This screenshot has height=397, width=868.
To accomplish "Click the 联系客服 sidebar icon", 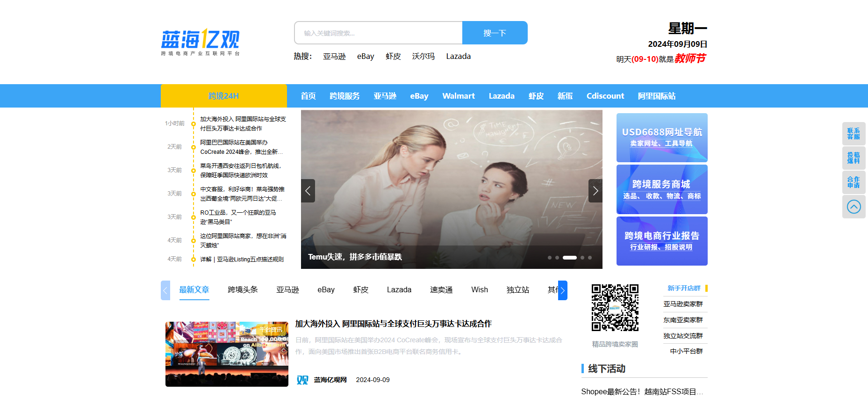I will [x=854, y=134].
